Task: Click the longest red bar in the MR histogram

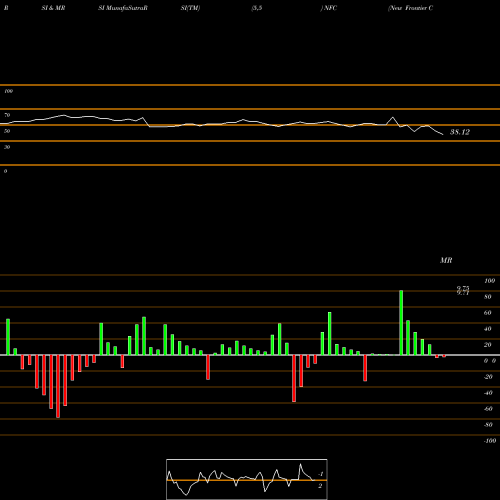Action: pos(58,386)
